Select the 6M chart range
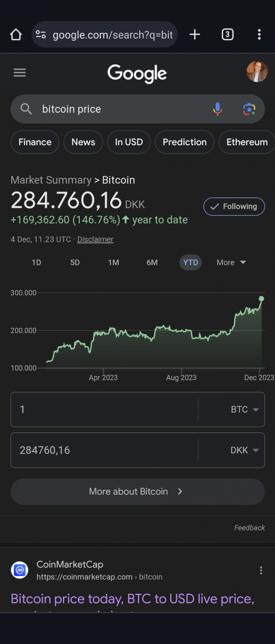 pyautogui.click(x=152, y=262)
